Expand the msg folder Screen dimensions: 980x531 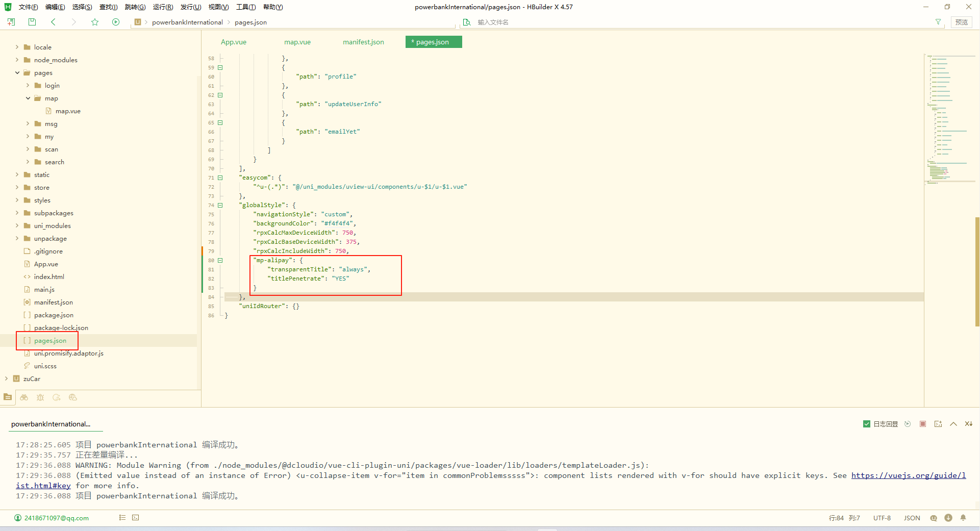point(28,123)
